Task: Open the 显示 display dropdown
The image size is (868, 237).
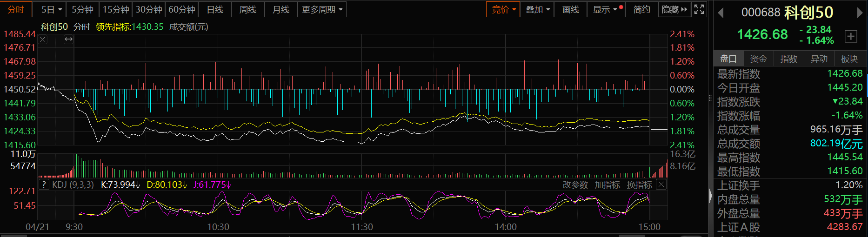Action: click(605, 9)
